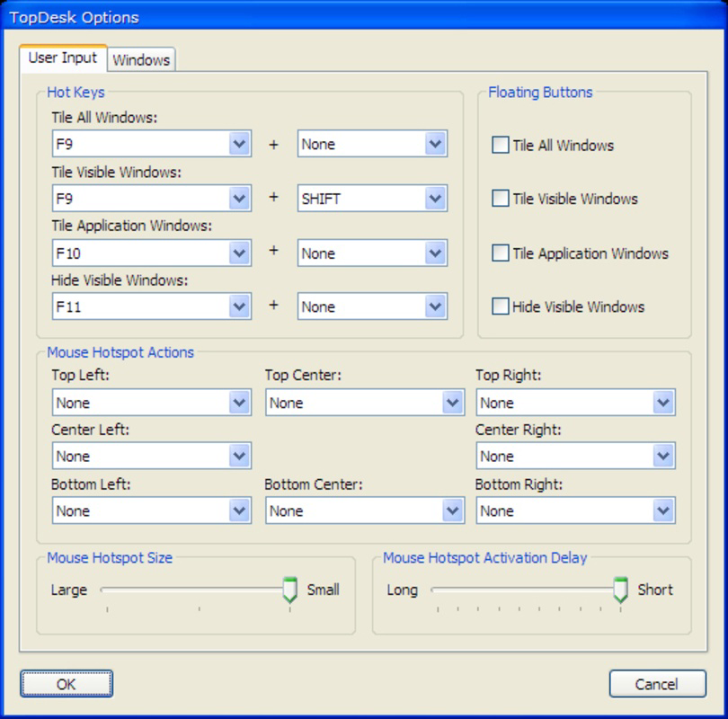Open the Tile All Windows hotkey dropdown showing F9
The height and width of the screenshot is (719, 728).
click(240, 144)
